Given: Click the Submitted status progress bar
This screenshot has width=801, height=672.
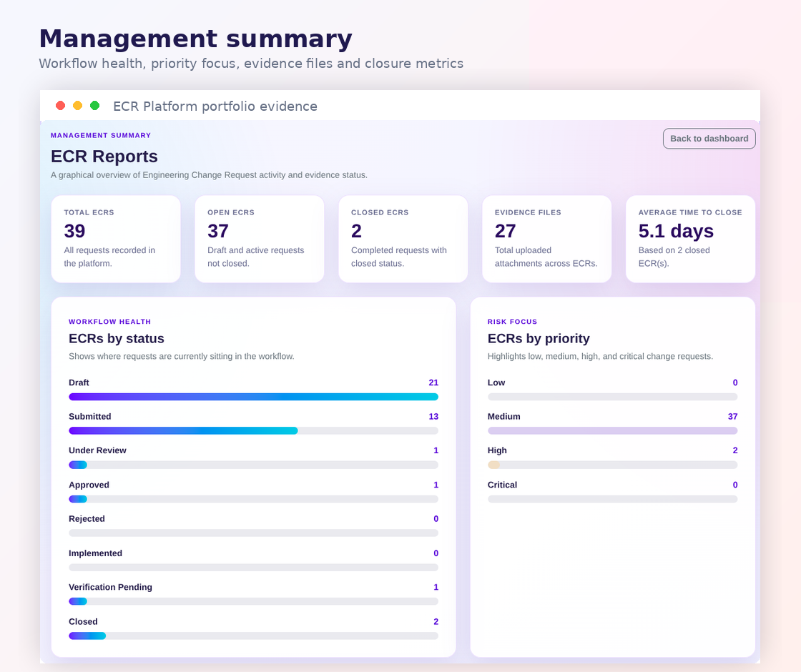Looking at the screenshot, I should (253, 430).
